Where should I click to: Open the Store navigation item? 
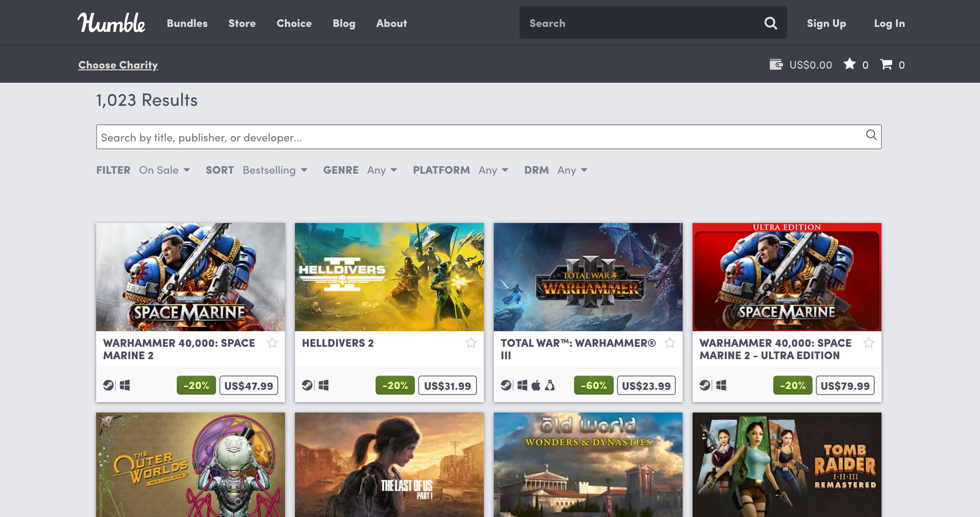[242, 23]
